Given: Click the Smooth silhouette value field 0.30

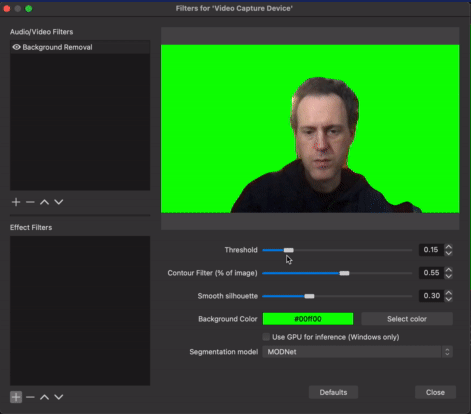Looking at the screenshot, I should pos(431,296).
